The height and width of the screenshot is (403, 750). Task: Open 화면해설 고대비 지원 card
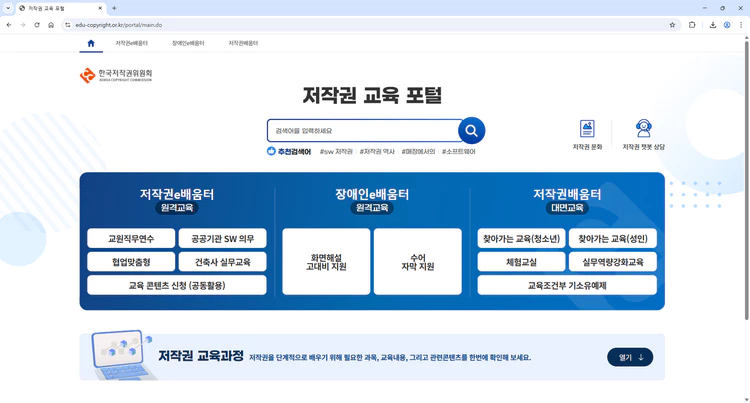coord(326,262)
